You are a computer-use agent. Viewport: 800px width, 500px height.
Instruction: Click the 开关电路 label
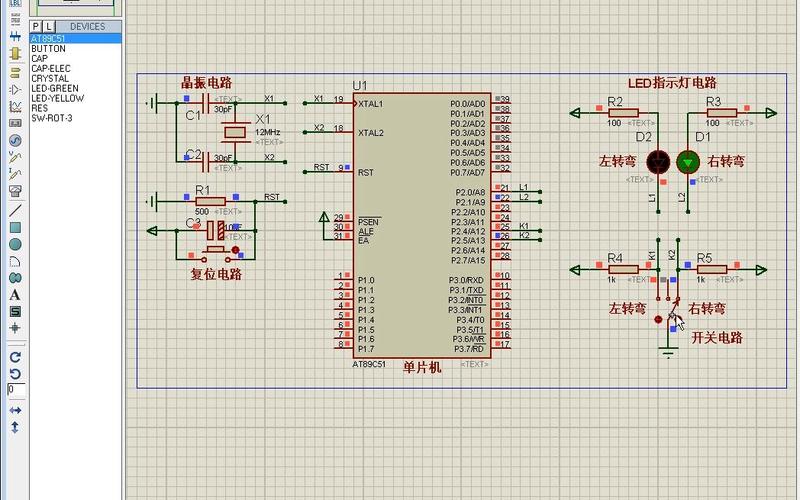pyautogui.click(x=717, y=338)
